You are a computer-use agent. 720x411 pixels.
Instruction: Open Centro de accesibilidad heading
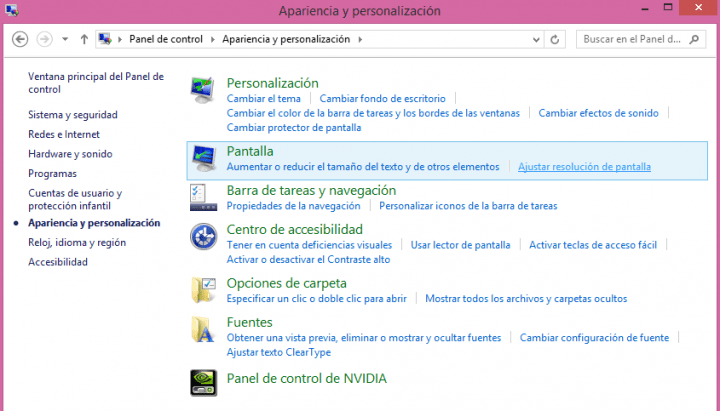pyautogui.click(x=295, y=230)
